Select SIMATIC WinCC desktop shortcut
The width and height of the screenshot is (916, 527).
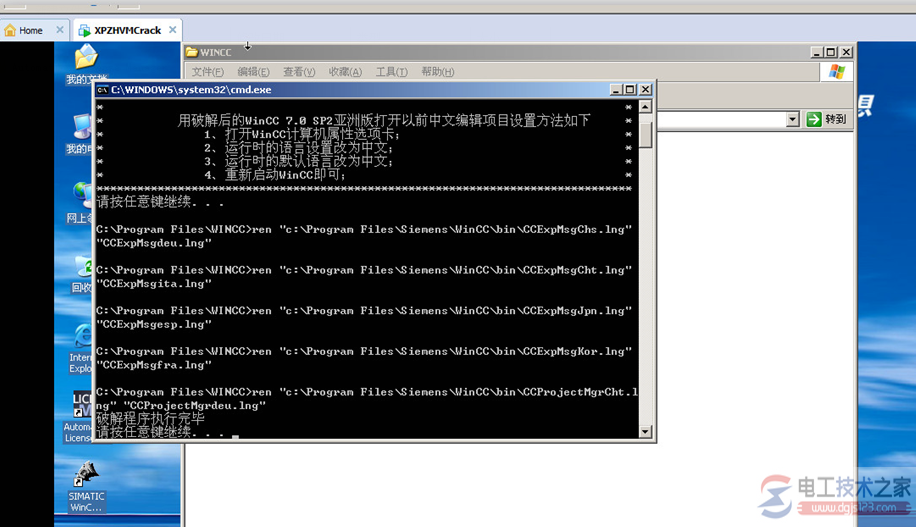point(86,486)
